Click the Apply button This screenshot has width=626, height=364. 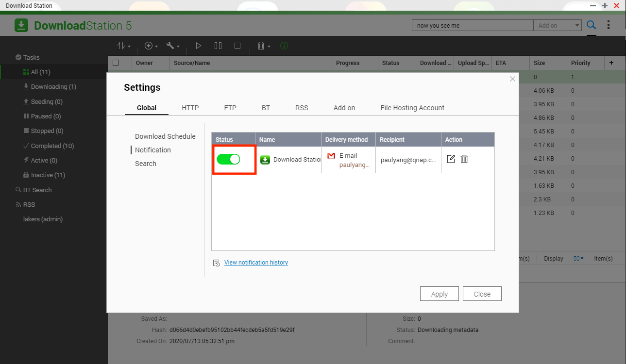point(439,294)
